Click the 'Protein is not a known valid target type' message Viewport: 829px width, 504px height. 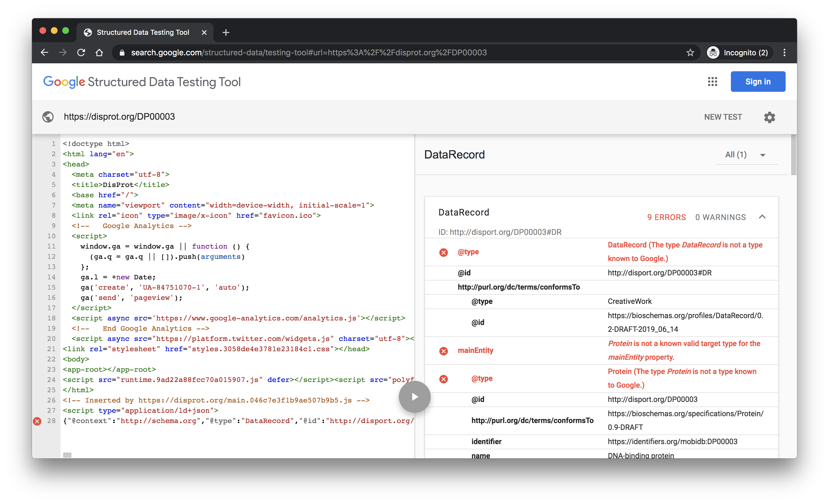tap(684, 350)
